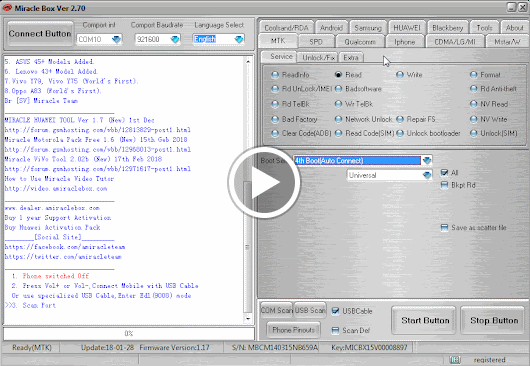
Task: Click the COM Scan button
Action: [276, 310]
